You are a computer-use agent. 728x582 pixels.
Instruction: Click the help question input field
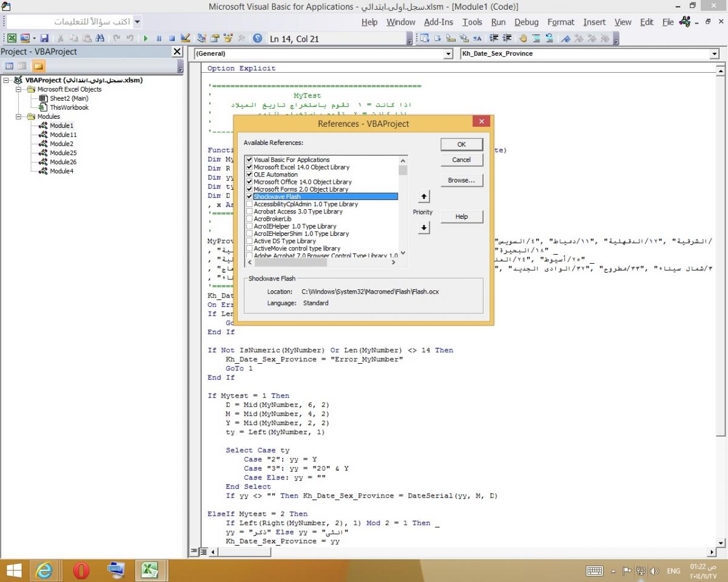tap(69, 22)
